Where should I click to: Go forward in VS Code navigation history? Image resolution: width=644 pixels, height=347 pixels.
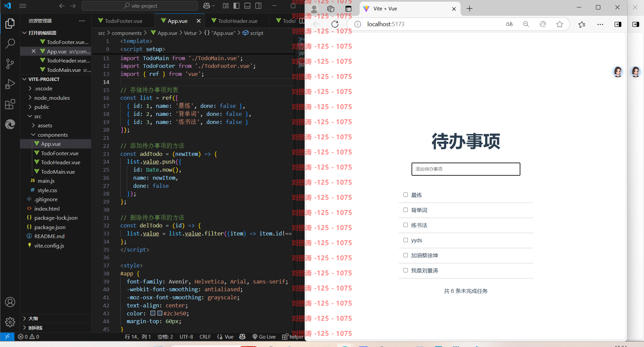73,6
